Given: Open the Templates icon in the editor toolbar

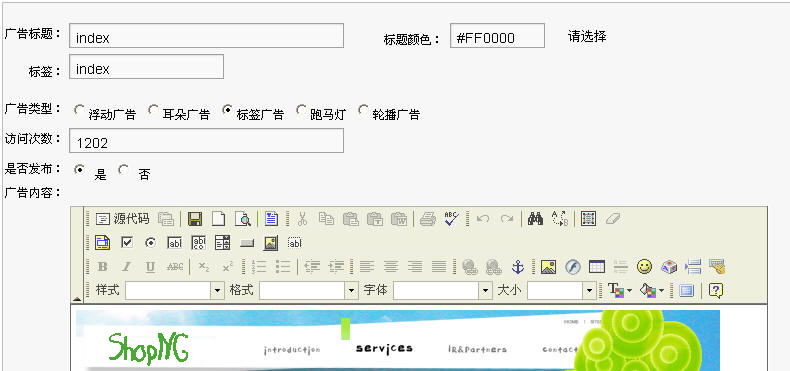Looking at the screenshot, I should (272, 219).
